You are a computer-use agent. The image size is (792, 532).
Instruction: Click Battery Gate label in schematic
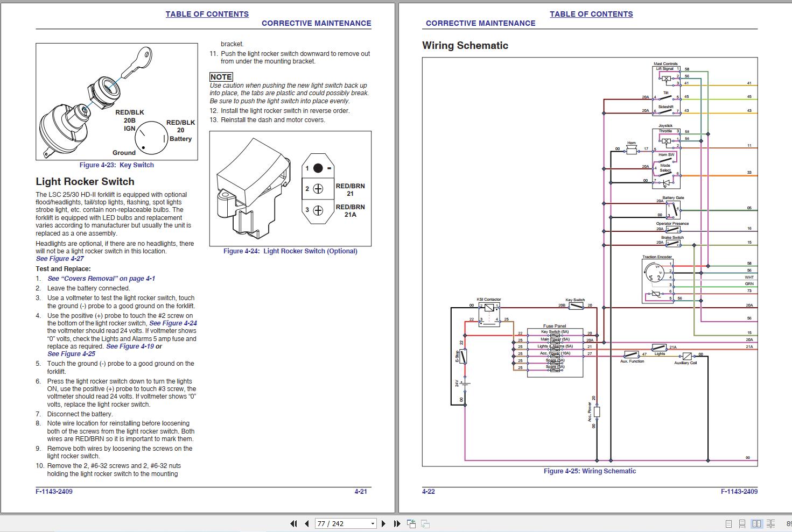click(673, 198)
